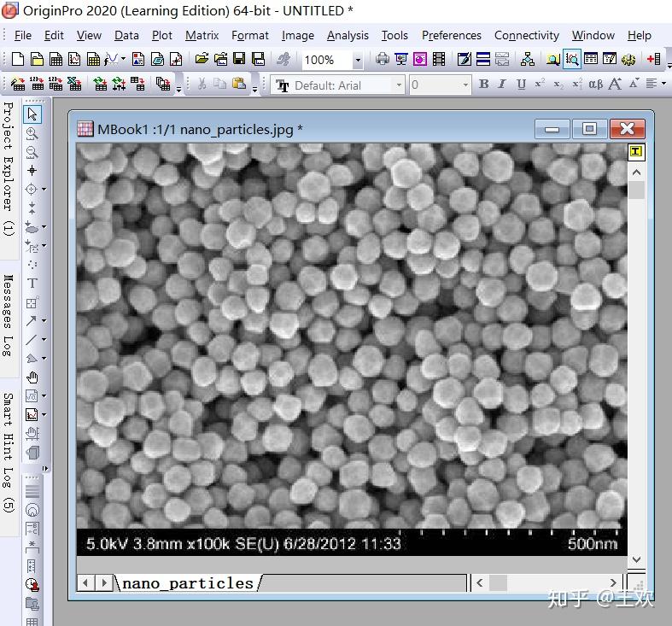
Task: Click the nano particle SEM image
Action: pyautogui.click(x=352, y=349)
